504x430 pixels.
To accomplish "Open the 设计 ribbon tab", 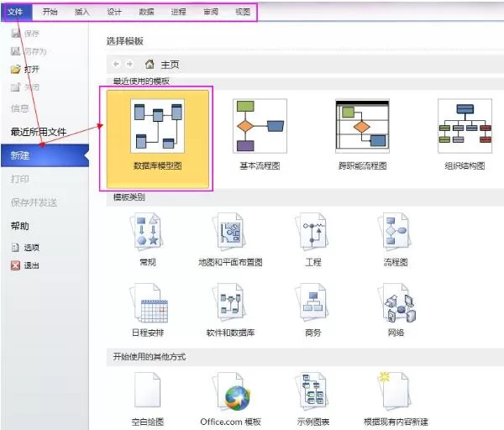I will click(x=114, y=12).
